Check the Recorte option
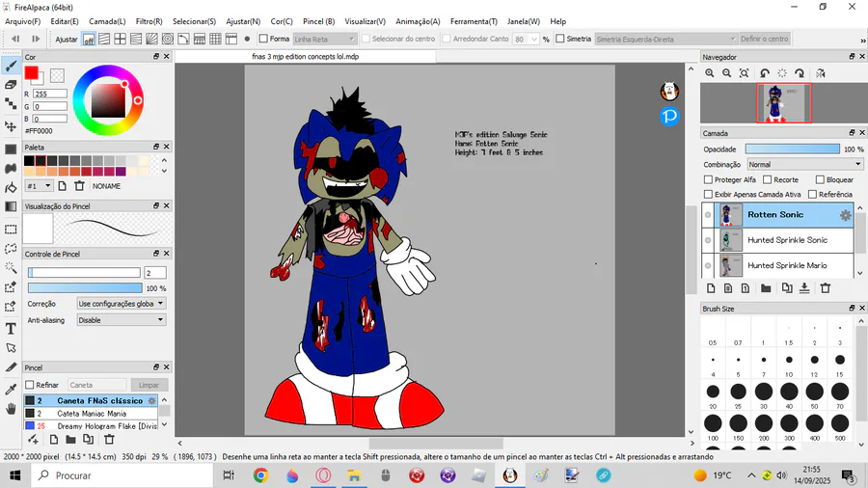868x488 pixels. [768, 179]
